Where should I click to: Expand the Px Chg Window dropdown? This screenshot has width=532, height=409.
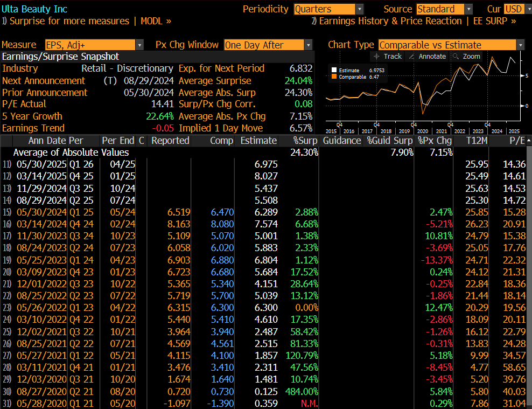pyautogui.click(x=308, y=45)
